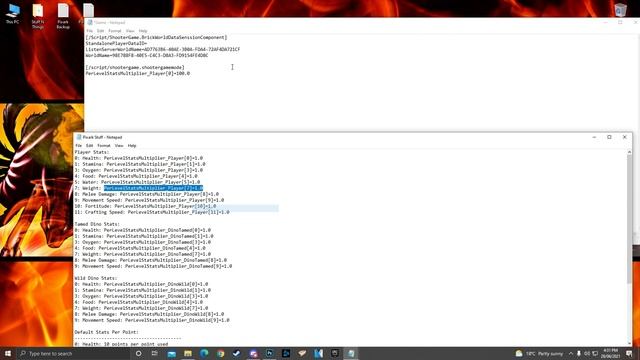Click the 'Tamed Dino Stats:' heading
Screen dimensions: 640x360
coord(97,224)
